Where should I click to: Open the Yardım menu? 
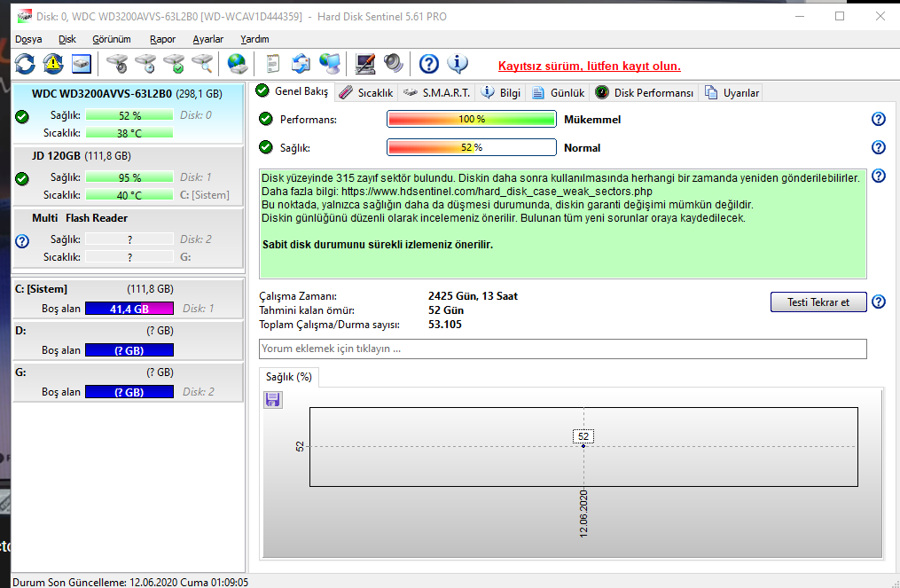(254, 39)
